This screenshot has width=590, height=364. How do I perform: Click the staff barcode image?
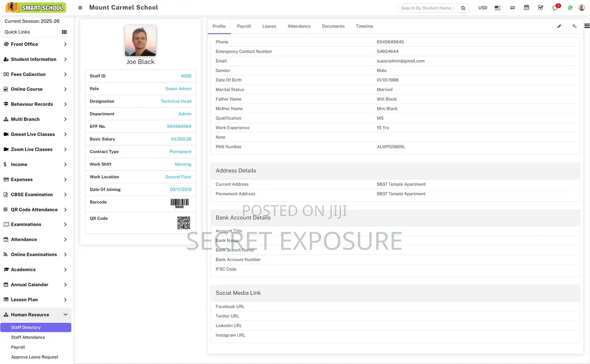click(x=180, y=204)
